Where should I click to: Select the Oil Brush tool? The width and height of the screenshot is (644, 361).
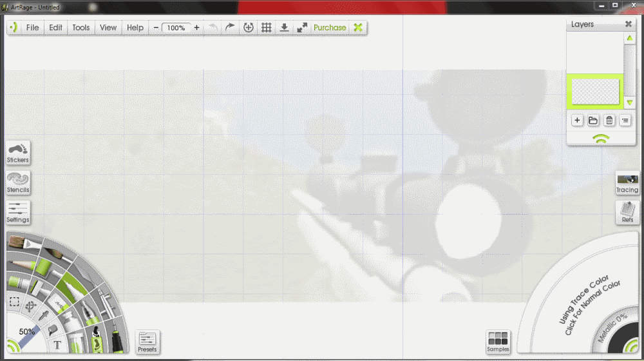24,242
